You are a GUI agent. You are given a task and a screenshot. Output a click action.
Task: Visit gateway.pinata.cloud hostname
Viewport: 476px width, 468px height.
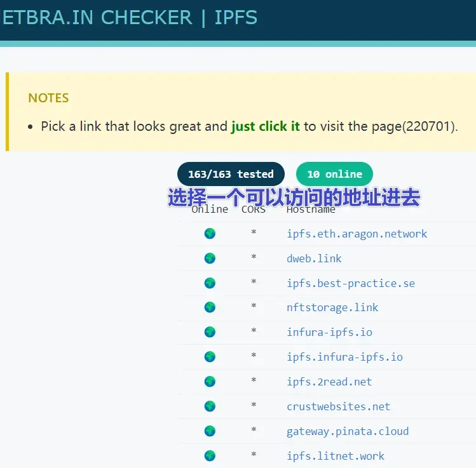click(348, 431)
